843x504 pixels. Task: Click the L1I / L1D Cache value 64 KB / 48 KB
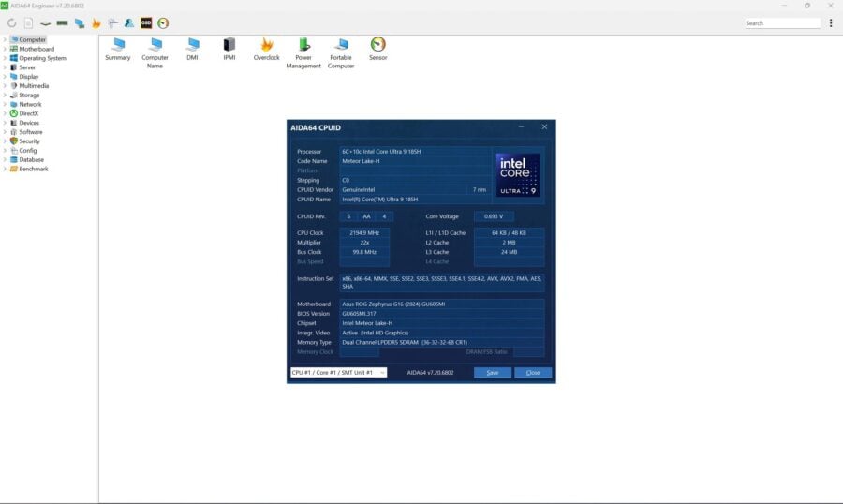(509, 233)
